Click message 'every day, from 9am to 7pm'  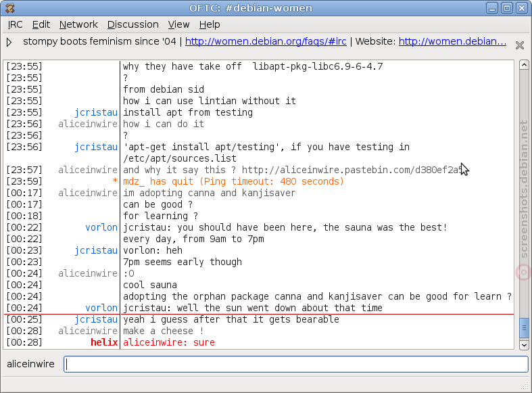coord(193,239)
